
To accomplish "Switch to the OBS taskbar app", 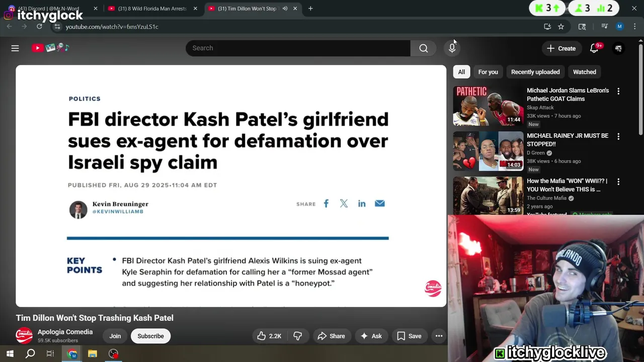I will click(x=114, y=354).
